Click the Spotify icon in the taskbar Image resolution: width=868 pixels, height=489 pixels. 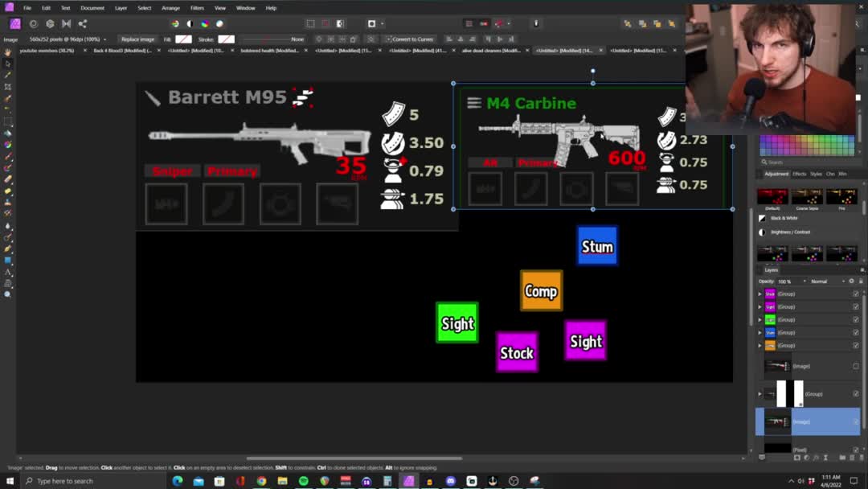click(x=303, y=481)
